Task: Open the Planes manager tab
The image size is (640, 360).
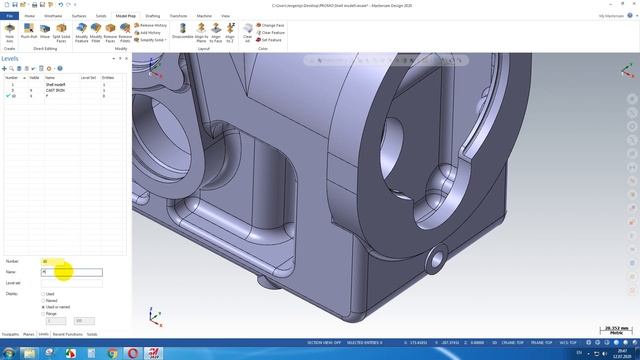Action: point(29,334)
